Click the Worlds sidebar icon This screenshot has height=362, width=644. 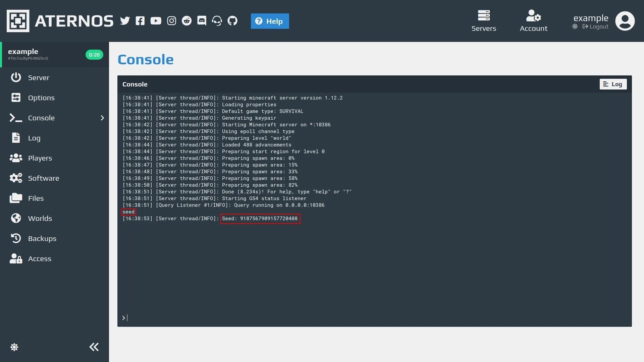[15, 218]
